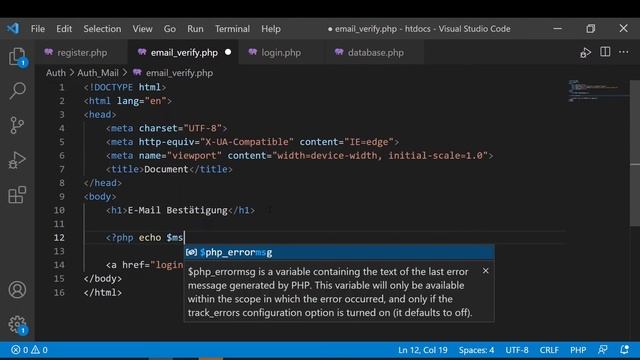Screen dimensions: 640x360
Task: Open the View menu
Action: (142, 29)
